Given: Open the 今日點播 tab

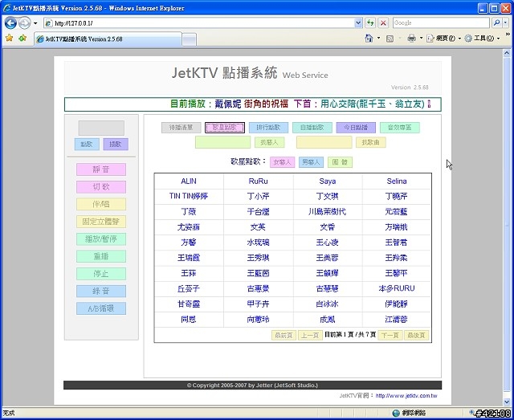Looking at the screenshot, I should [356, 128].
